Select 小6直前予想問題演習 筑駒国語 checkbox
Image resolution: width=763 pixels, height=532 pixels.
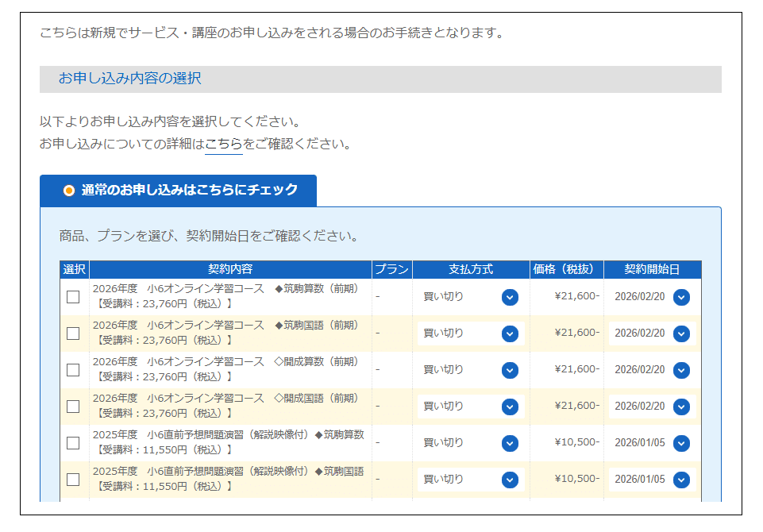pos(73,480)
